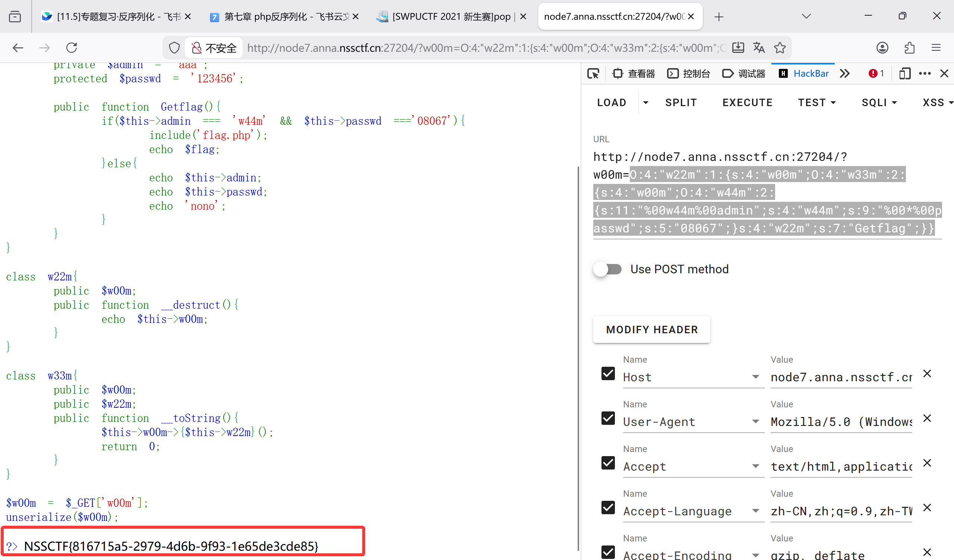Click the MODIFY HEADER button
The image size is (954, 560).
(651, 330)
